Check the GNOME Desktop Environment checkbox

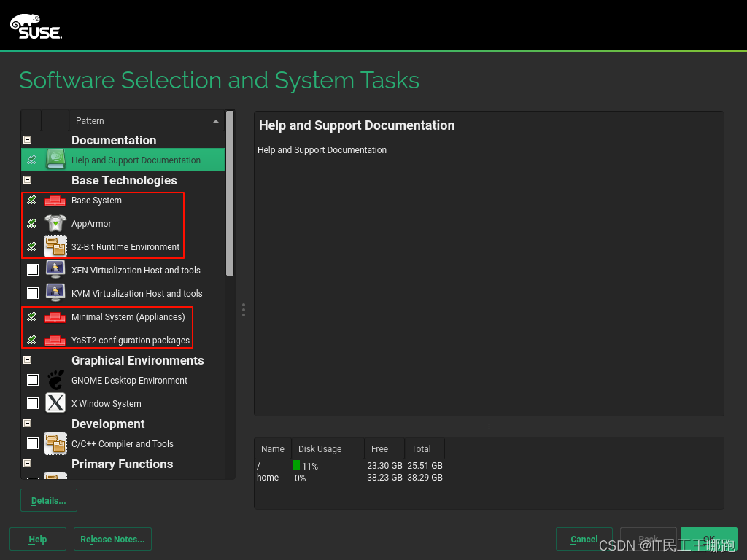(x=32, y=379)
